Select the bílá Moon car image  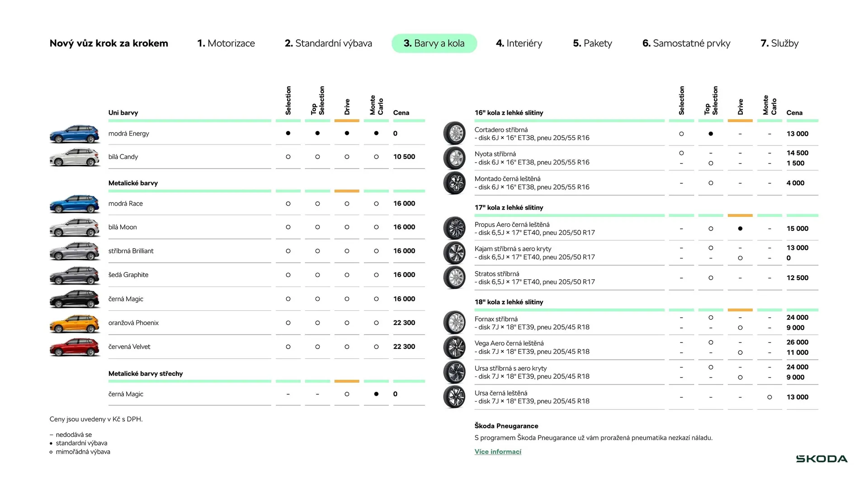coord(75,228)
